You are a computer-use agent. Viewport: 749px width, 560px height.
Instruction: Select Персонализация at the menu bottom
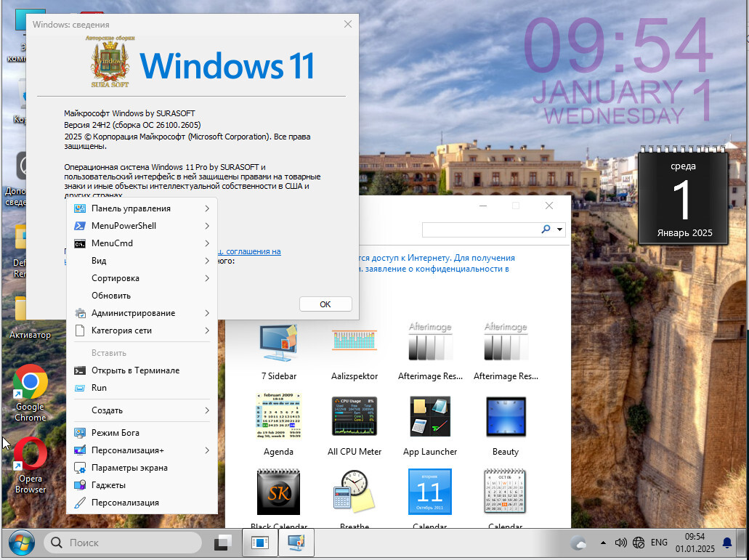tap(142, 503)
